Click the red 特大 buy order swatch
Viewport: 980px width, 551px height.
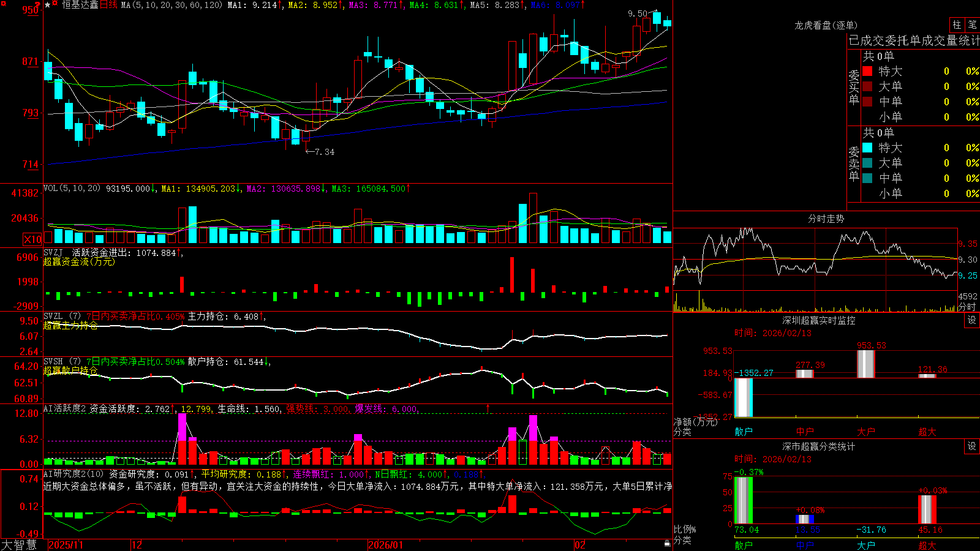tap(867, 71)
